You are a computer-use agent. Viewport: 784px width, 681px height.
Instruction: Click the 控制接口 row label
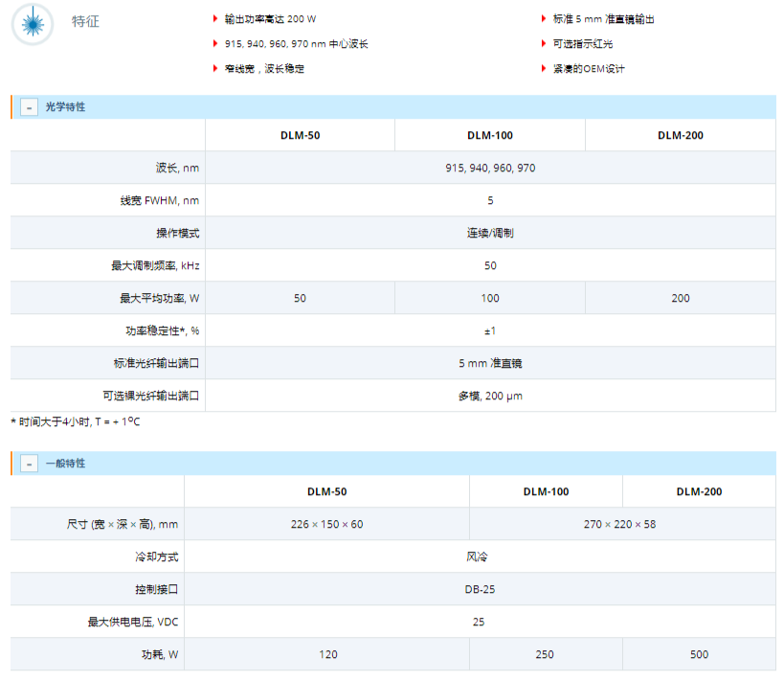click(156, 589)
